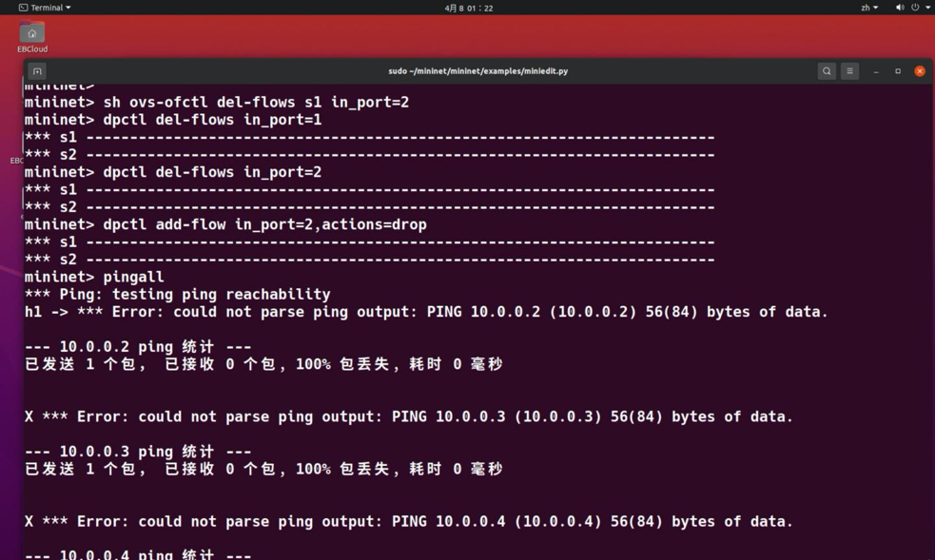Click the 'sh ovs-ofctl del-flows s1' line

point(217,102)
